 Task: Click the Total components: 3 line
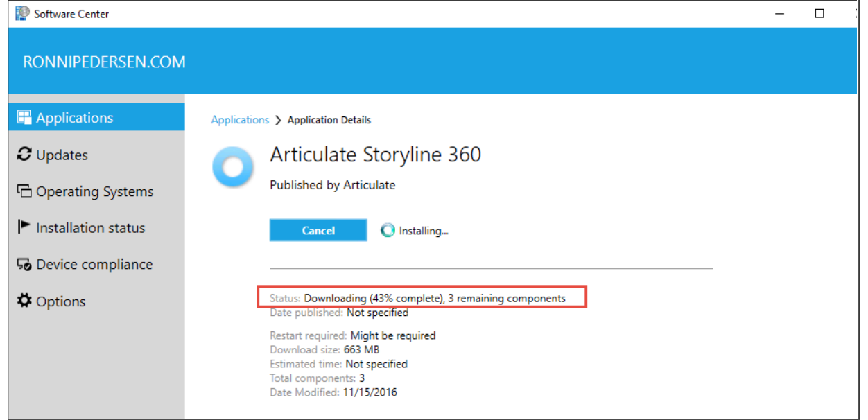click(x=317, y=378)
